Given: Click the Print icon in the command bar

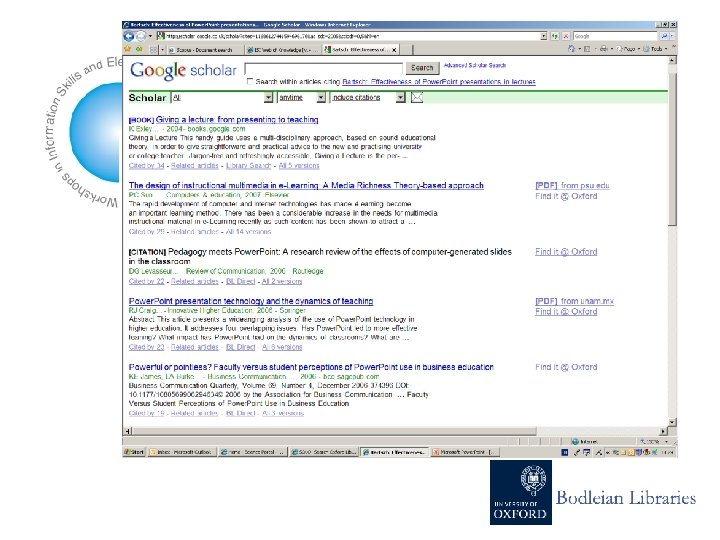Looking at the screenshot, I should [603, 49].
